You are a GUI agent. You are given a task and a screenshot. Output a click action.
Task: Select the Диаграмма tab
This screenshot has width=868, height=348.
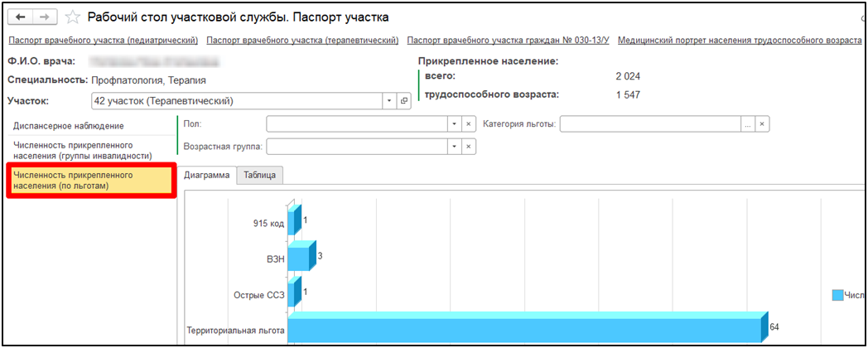206,175
